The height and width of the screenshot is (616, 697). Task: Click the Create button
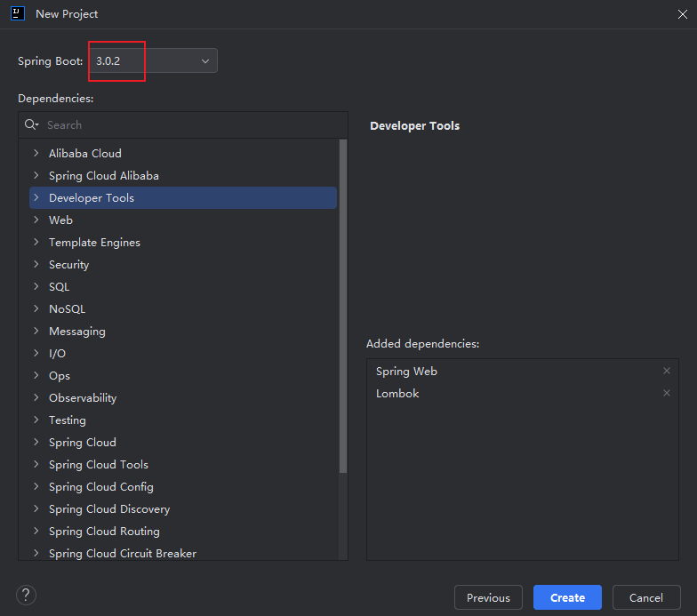tap(567, 597)
